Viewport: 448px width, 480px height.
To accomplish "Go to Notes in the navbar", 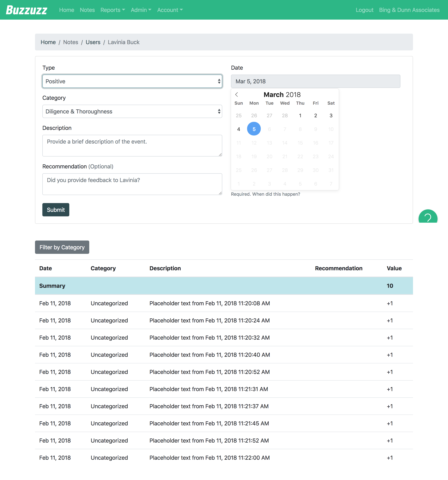I will [x=87, y=10].
